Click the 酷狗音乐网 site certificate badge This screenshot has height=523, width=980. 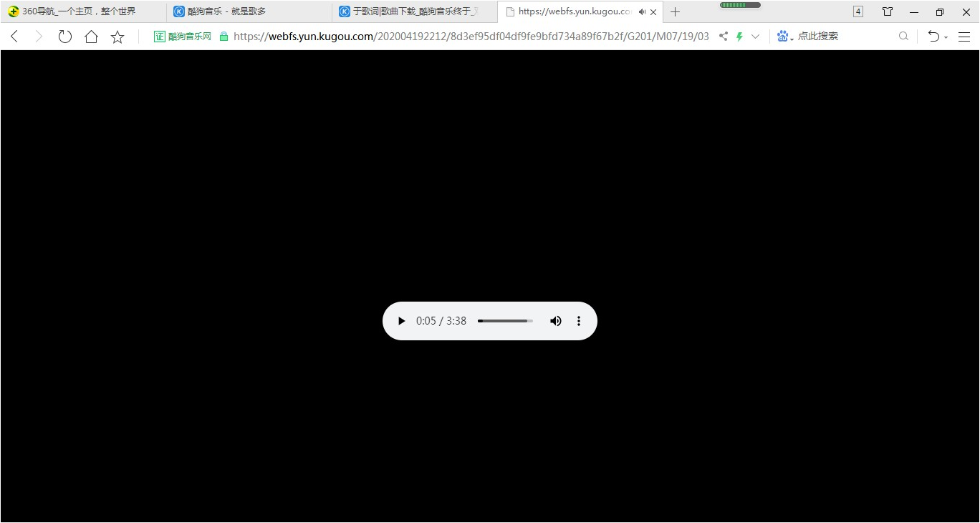pos(183,37)
